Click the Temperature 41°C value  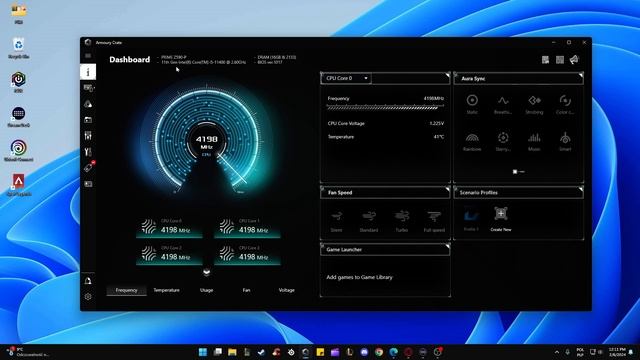click(x=439, y=137)
